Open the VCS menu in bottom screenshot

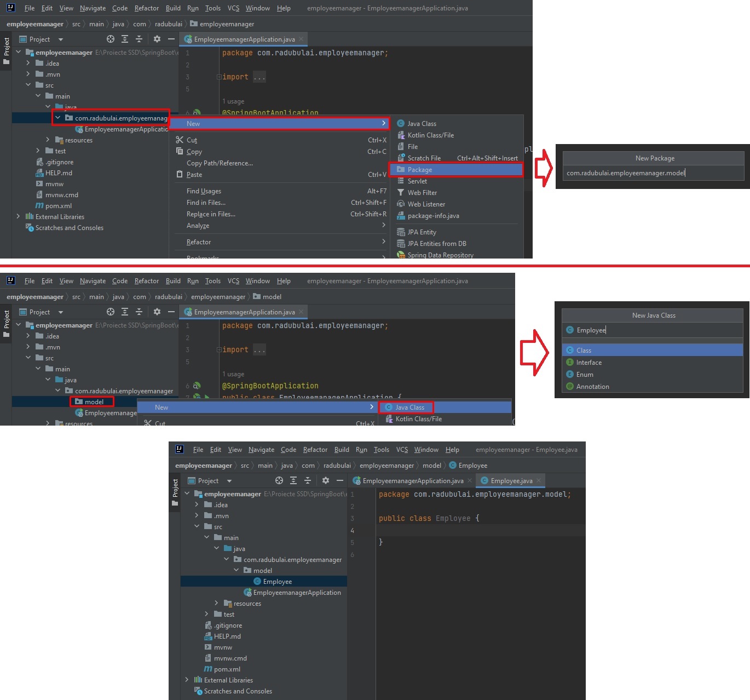coord(402,450)
